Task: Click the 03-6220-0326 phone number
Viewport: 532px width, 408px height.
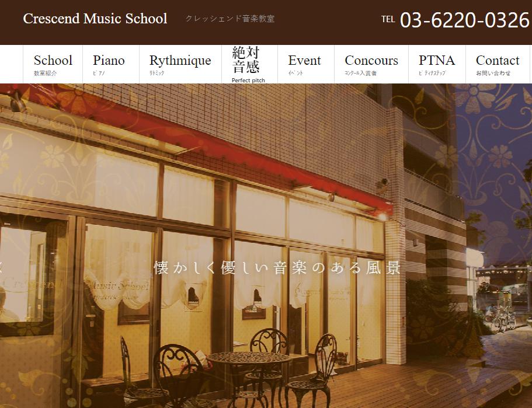Action: point(465,20)
